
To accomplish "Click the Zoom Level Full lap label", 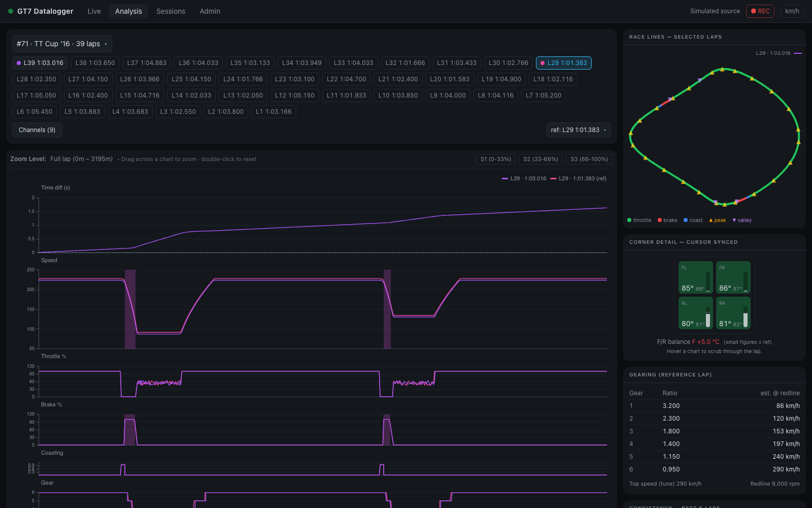I will 61,159.
